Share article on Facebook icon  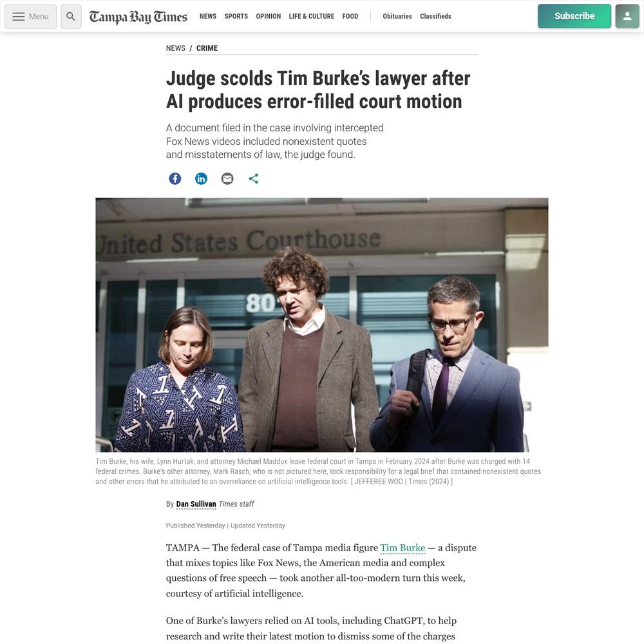pyautogui.click(x=175, y=178)
